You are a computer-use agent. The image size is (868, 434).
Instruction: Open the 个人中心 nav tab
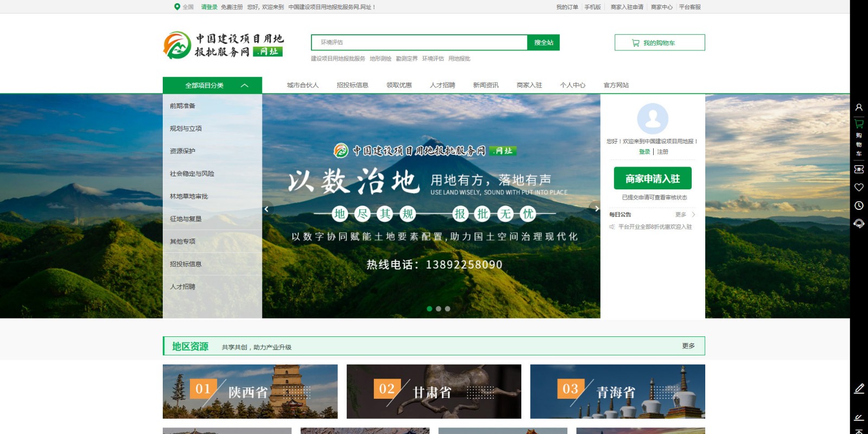(572, 85)
